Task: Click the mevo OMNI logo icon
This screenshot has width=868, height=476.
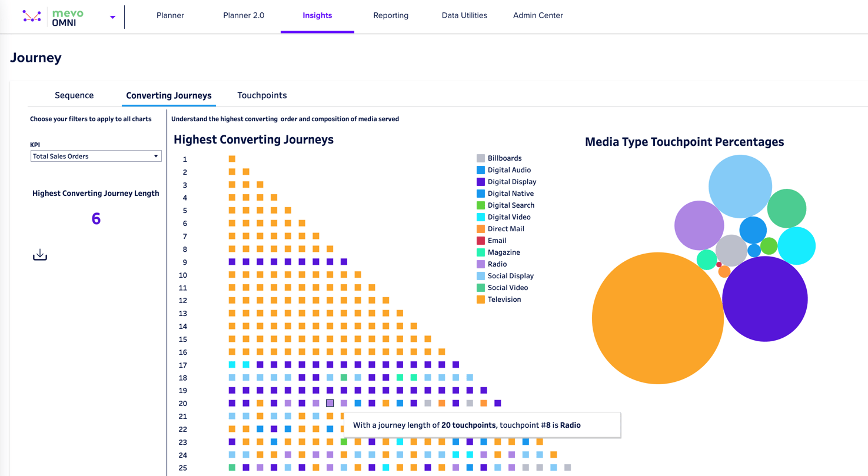Action: tap(32, 15)
